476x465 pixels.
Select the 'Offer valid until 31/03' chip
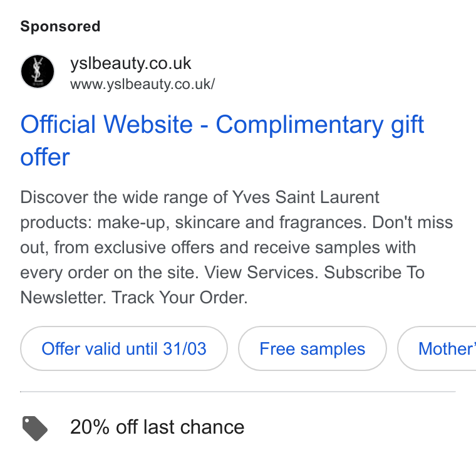124,348
